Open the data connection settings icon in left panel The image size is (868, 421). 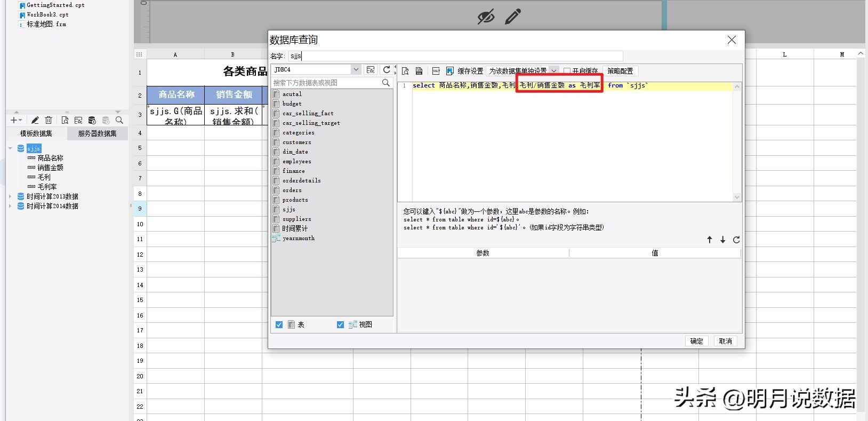pyautogui.click(x=78, y=120)
